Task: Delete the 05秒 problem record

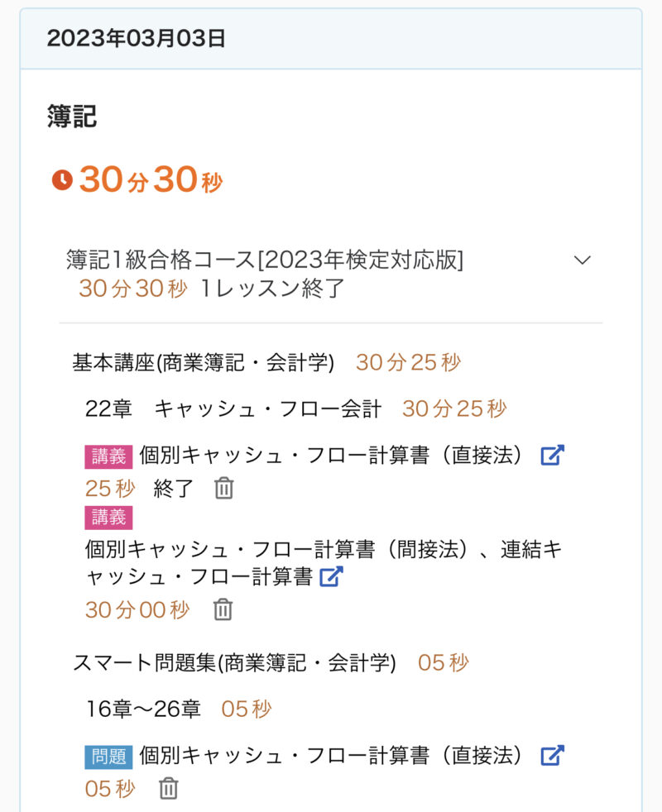Action: click(168, 789)
